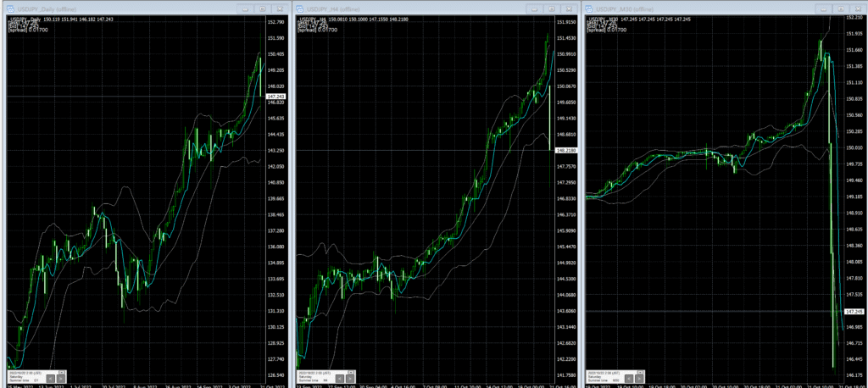Click the 147.243 current price tag on Daily chart
The image size is (868, 388).
[275, 97]
